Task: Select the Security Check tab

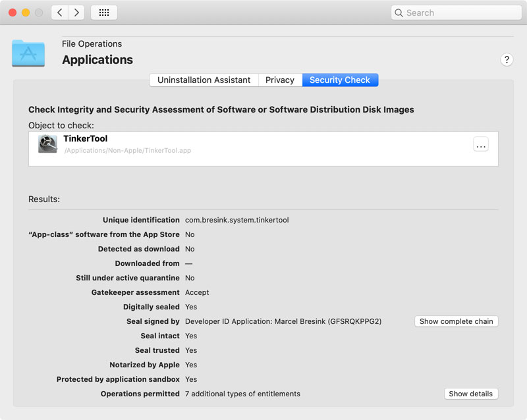Action: point(340,80)
